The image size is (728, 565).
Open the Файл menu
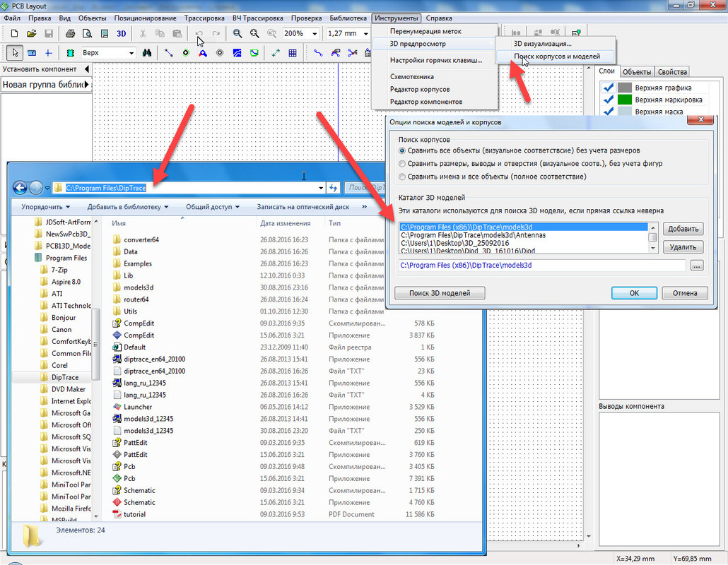tap(12, 18)
